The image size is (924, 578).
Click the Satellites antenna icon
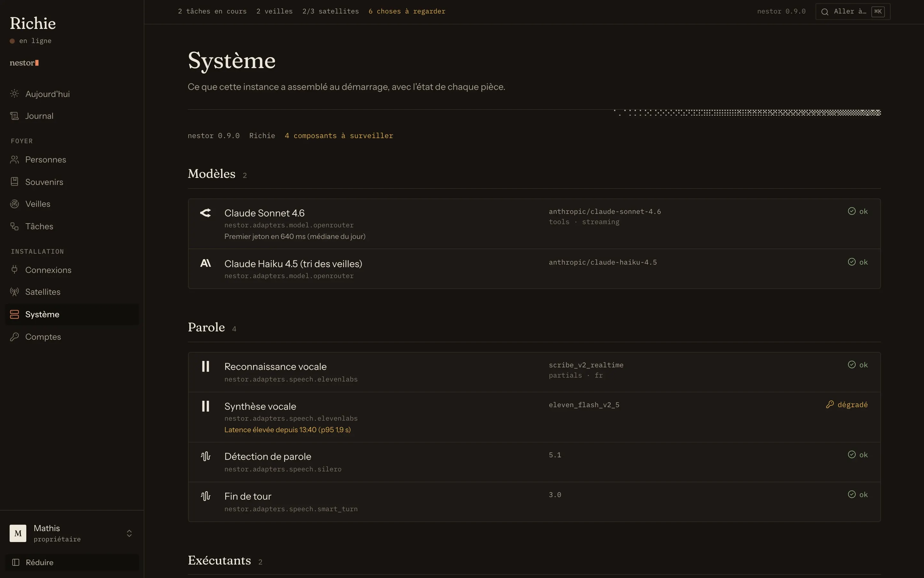(14, 292)
